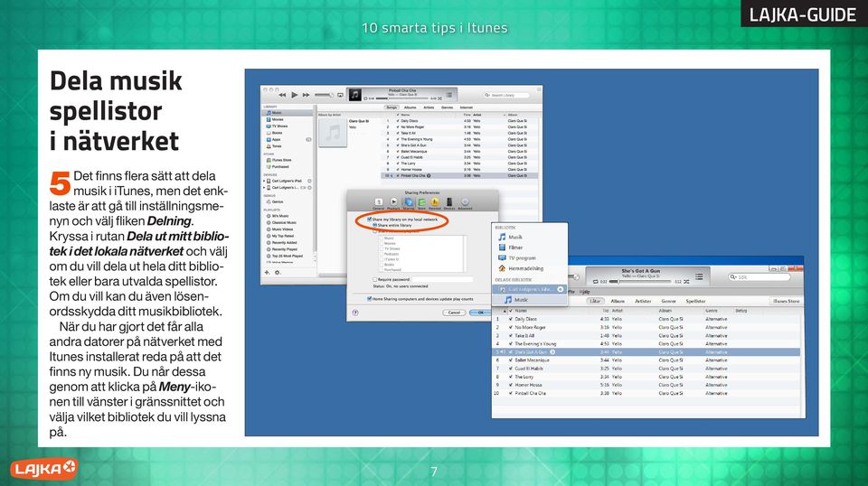
Task: Click help button in Sharing Preferences
Action: tap(355, 313)
